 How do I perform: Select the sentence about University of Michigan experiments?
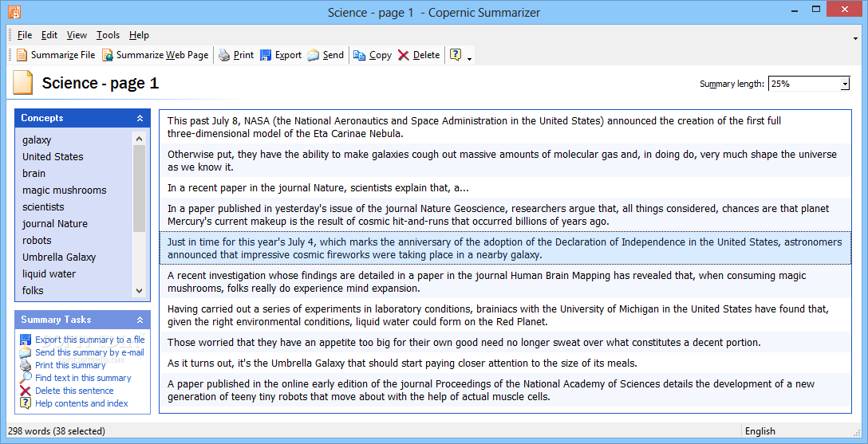[505, 315]
